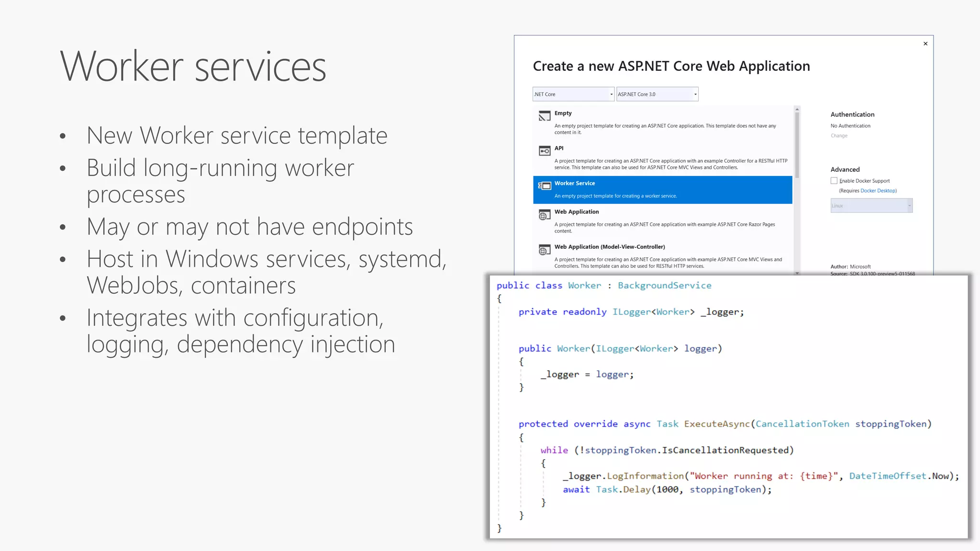Select the Web Application (Model-View-Controller) template
980x551 pixels.
(662, 257)
